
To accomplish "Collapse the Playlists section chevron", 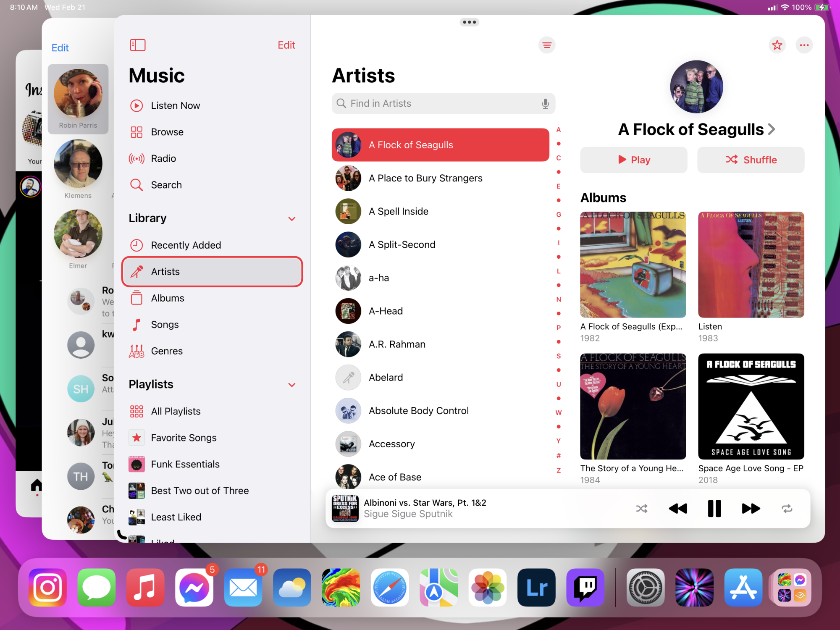I will 292,385.
